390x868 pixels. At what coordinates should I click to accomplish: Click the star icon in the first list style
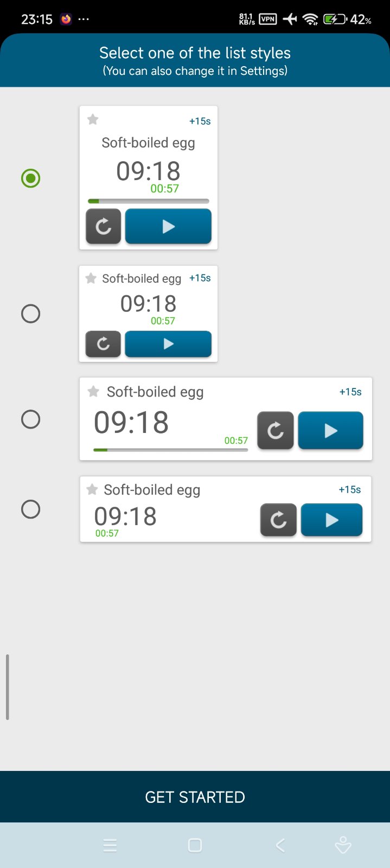click(x=93, y=119)
